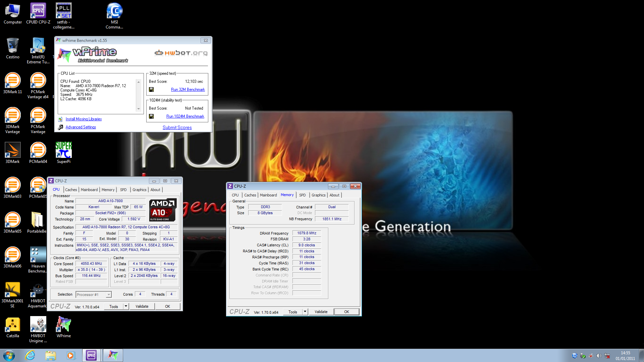Click Install Missing Libraries link
This screenshot has height=362, width=644.
click(84, 119)
